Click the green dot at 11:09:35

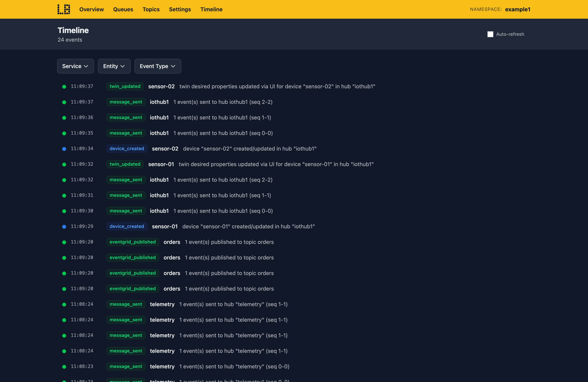click(x=64, y=133)
